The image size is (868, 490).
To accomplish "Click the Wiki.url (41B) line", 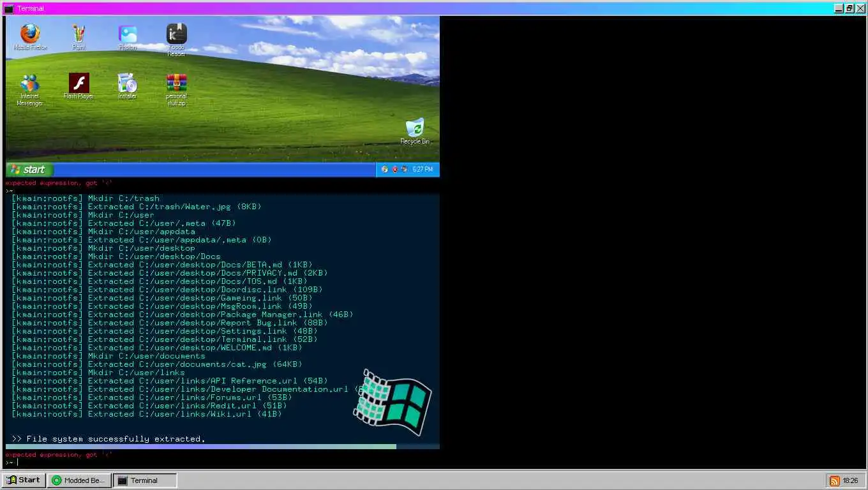I will pyautogui.click(x=147, y=414).
